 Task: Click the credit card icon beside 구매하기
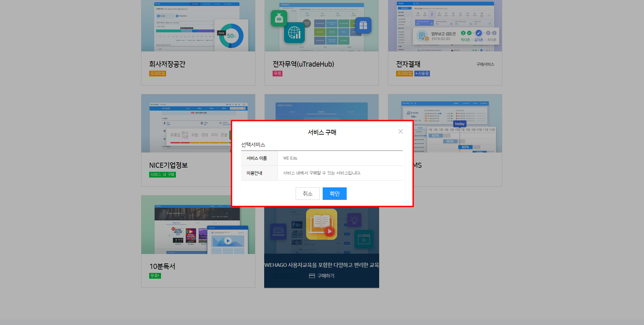(x=312, y=276)
